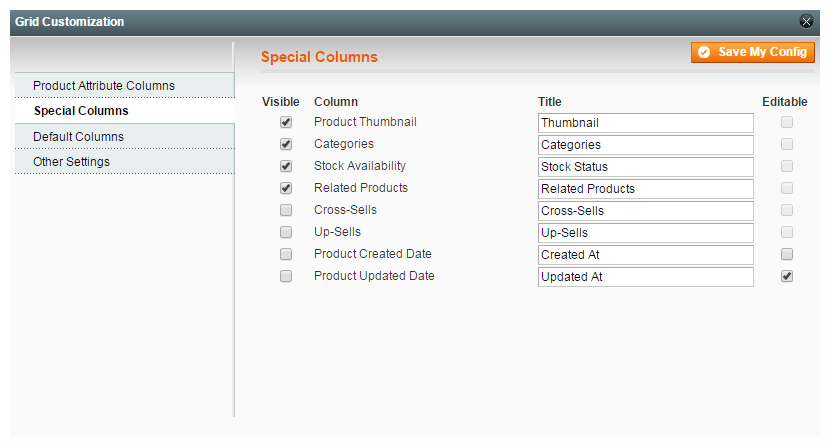Close the Grid Customization dialog

point(806,21)
